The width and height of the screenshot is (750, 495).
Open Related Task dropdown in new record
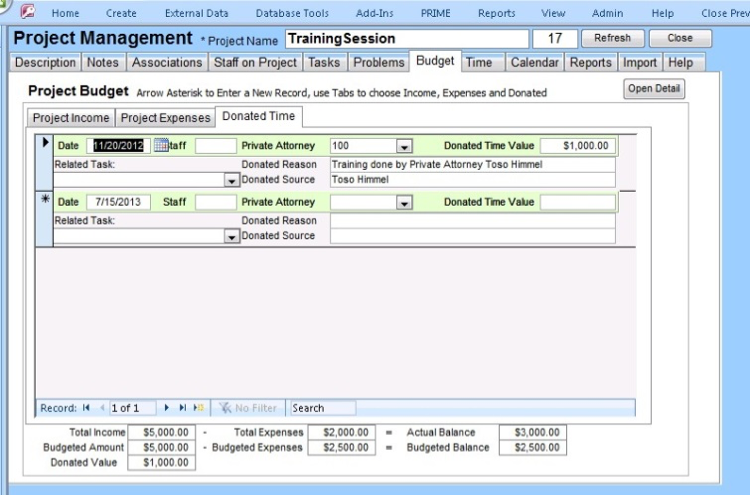coord(232,237)
